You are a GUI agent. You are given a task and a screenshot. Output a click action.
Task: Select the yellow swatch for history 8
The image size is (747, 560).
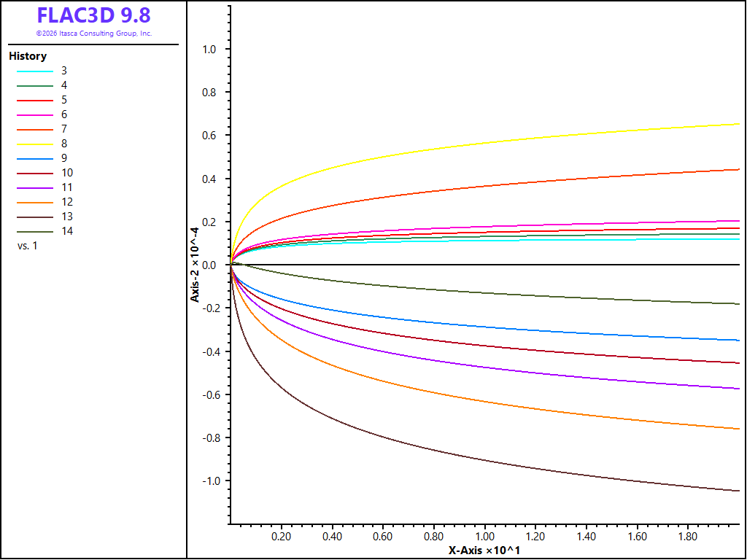tap(35, 144)
